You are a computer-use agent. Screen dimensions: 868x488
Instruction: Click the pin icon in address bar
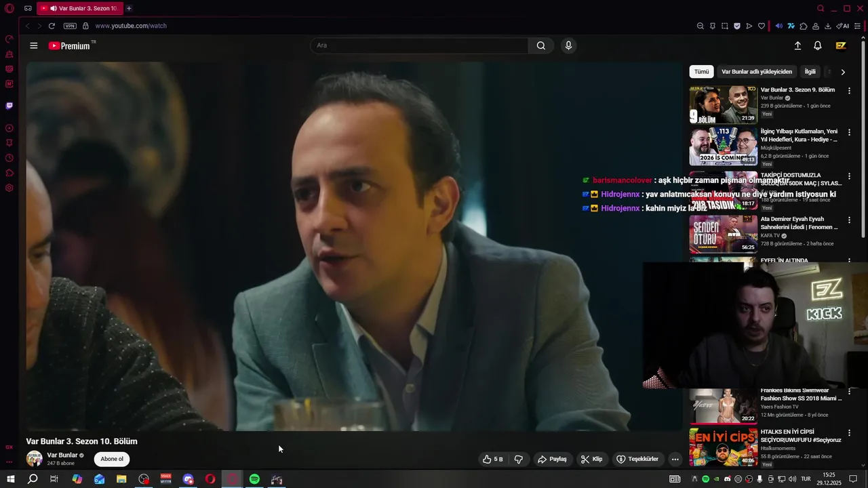tap(713, 26)
